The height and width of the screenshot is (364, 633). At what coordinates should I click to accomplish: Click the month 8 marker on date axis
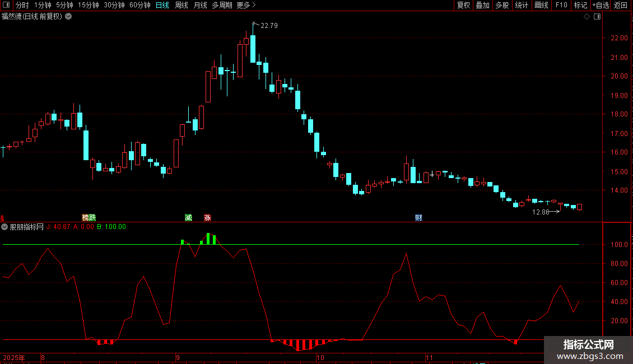pos(43,358)
